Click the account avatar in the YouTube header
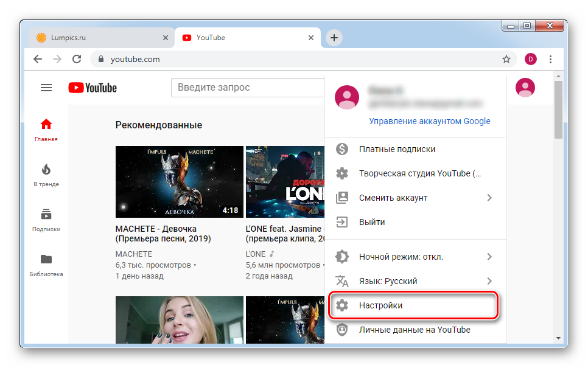This screenshot has height=368, width=588. (525, 88)
